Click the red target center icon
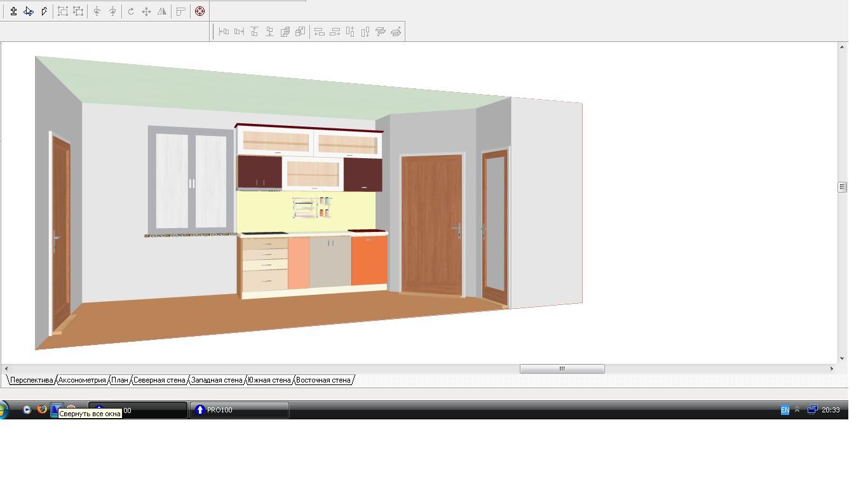Screen dimensions: 868x488 [200, 11]
